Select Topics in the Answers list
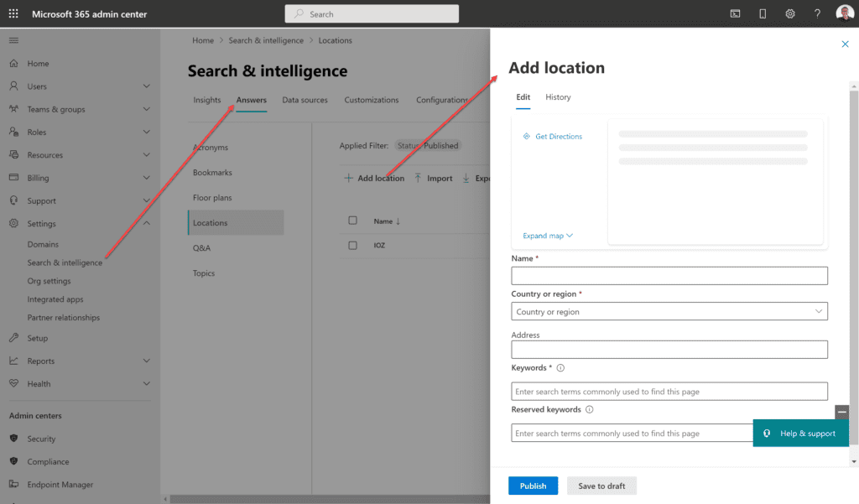859x504 pixels. [203, 273]
